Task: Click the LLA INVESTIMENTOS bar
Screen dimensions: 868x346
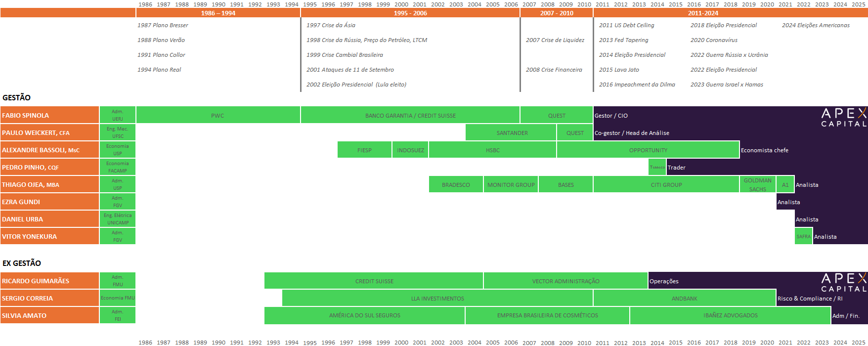Action: pos(437,298)
